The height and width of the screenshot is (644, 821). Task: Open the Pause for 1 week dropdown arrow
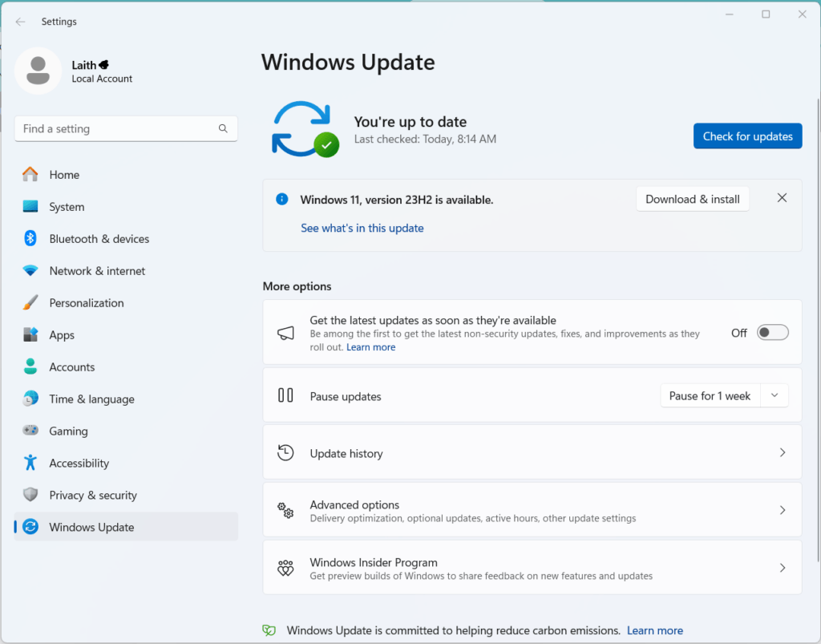(774, 396)
